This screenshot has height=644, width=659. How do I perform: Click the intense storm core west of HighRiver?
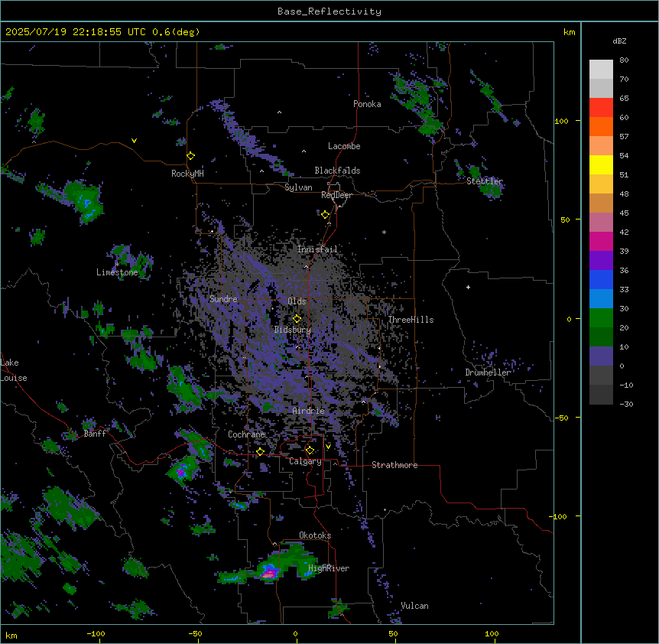click(269, 573)
